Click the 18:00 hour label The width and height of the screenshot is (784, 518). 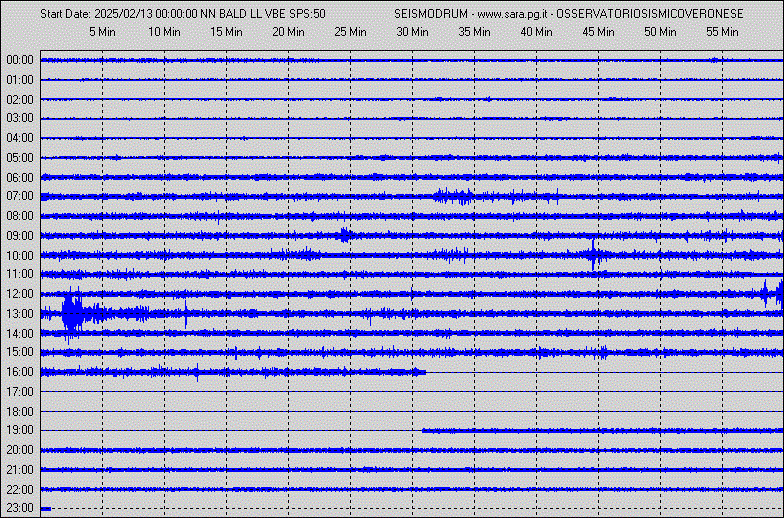pyautogui.click(x=20, y=412)
